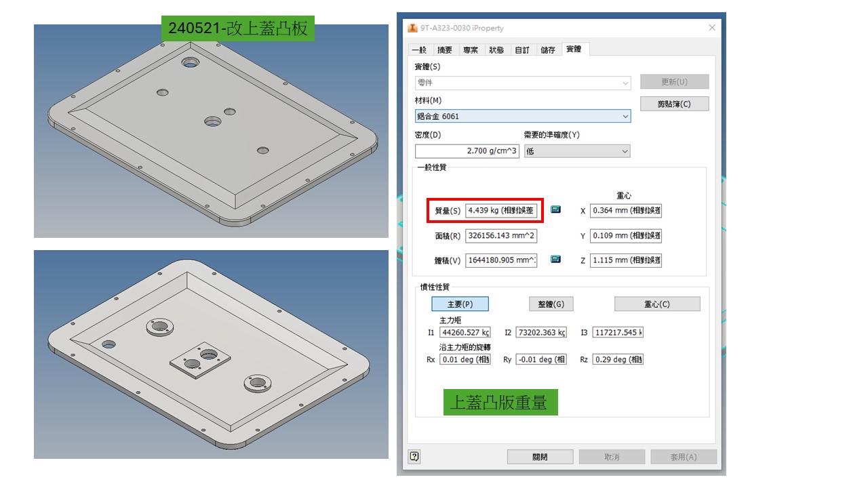Viewport: 868px width, 488px height.
Task: Expand the 需要的準確度 dropdown
Action: 577,151
